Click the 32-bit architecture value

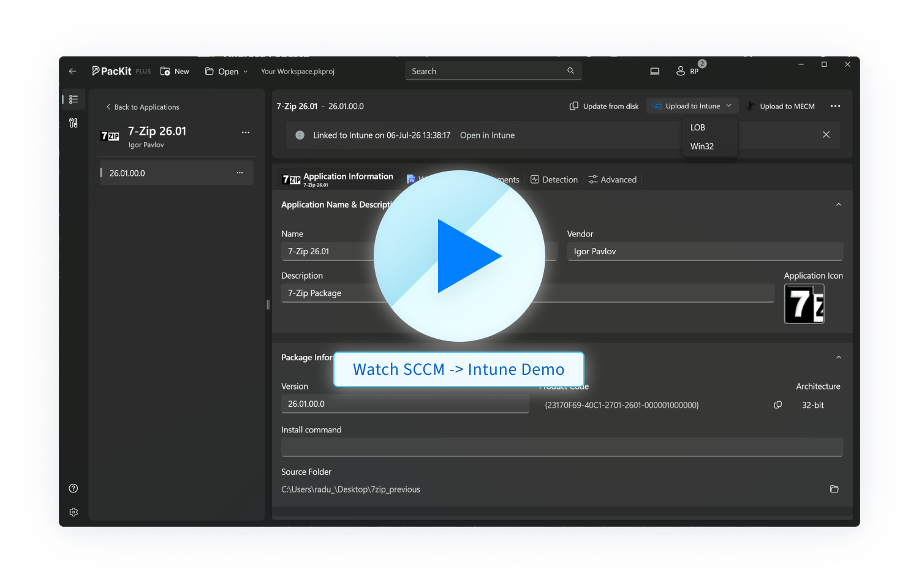813,405
